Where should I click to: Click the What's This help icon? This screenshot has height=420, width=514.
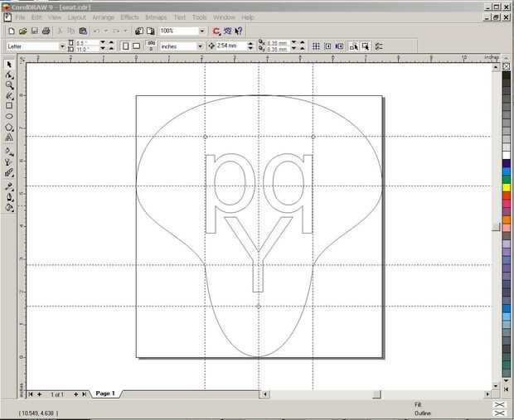[239, 31]
